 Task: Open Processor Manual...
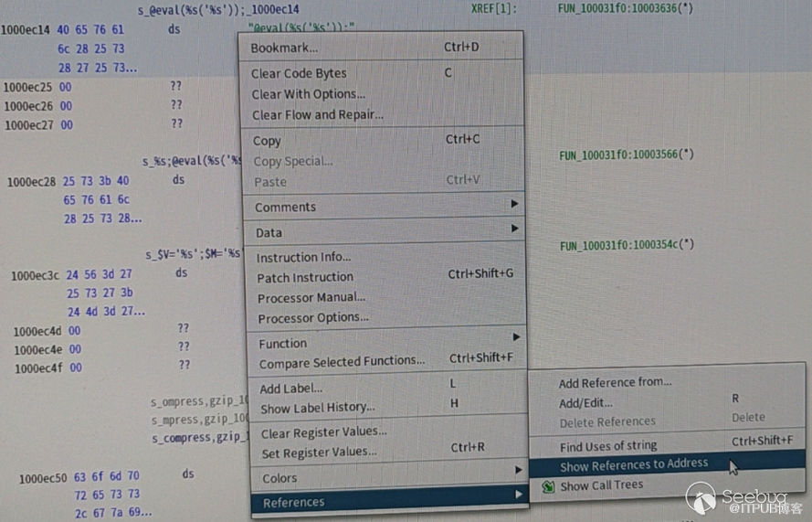pos(311,297)
